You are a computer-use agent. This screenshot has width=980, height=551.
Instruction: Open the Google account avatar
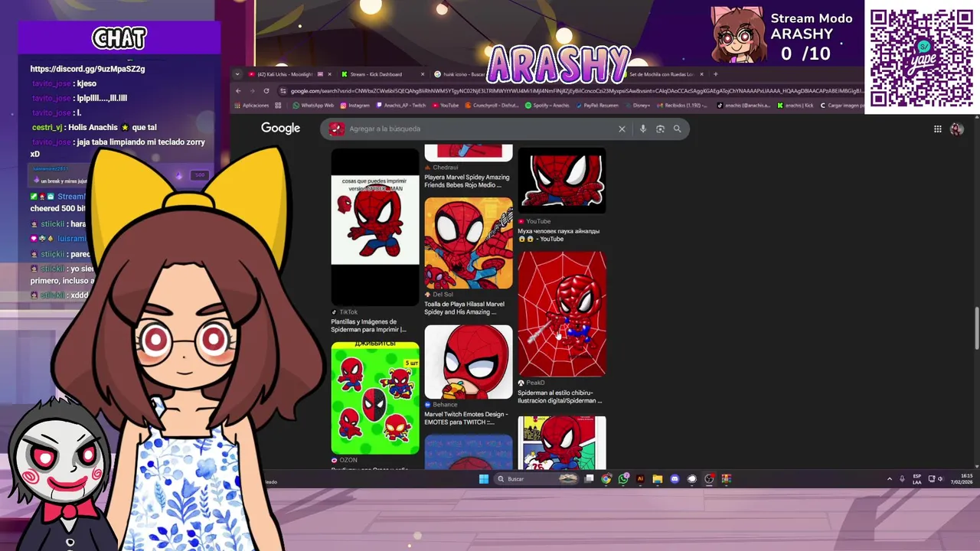956,129
